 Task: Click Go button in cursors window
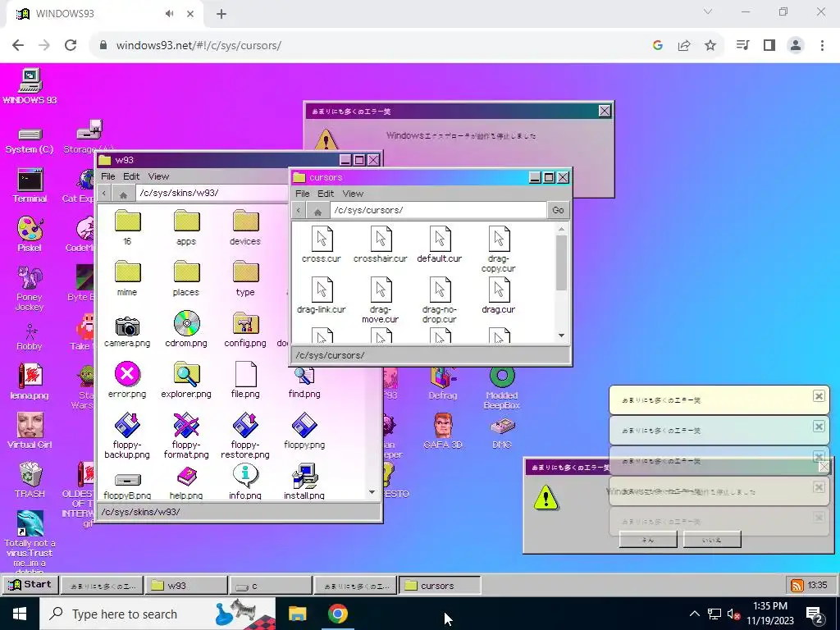tap(558, 210)
